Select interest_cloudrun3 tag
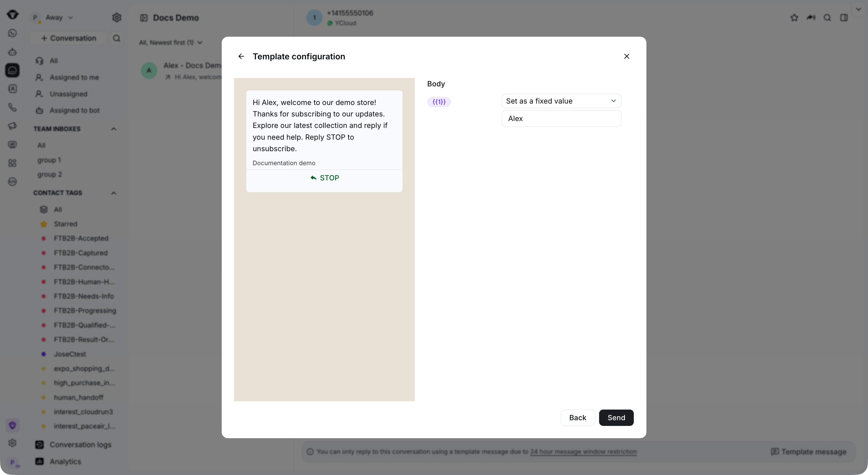The image size is (868, 475). 83,412
